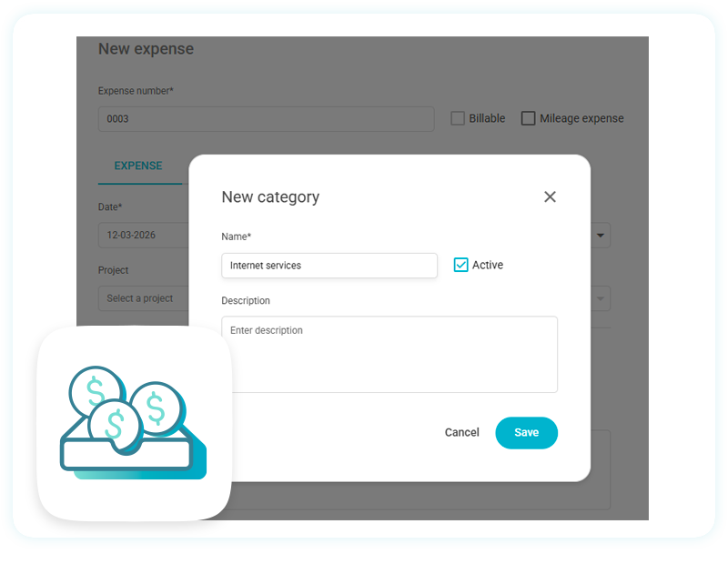This screenshot has height=564, width=728.
Task: Click the date field showing 12-03-2026
Action: [x=132, y=235]
